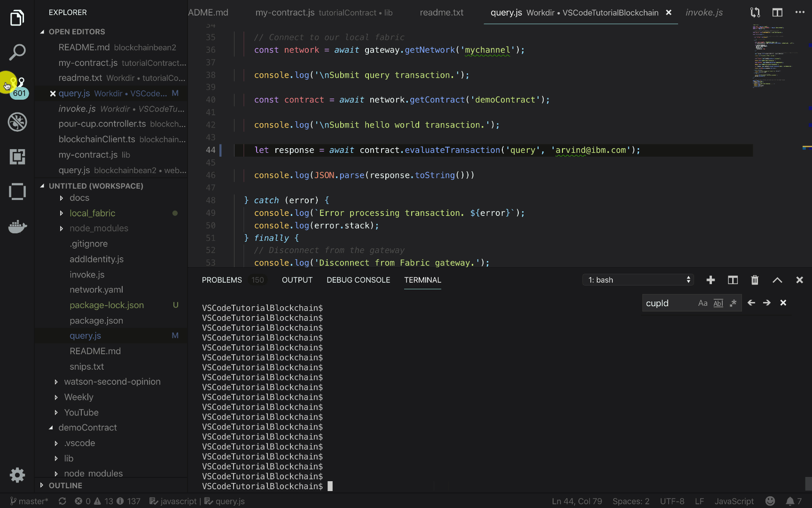
Task: Switch to the PROBLEMS panel tab
Action: click(x=222, y=280)
